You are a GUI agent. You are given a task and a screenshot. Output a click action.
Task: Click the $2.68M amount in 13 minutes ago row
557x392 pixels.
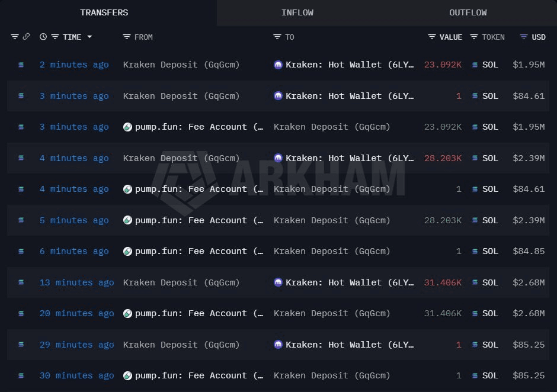click(529, 282)
